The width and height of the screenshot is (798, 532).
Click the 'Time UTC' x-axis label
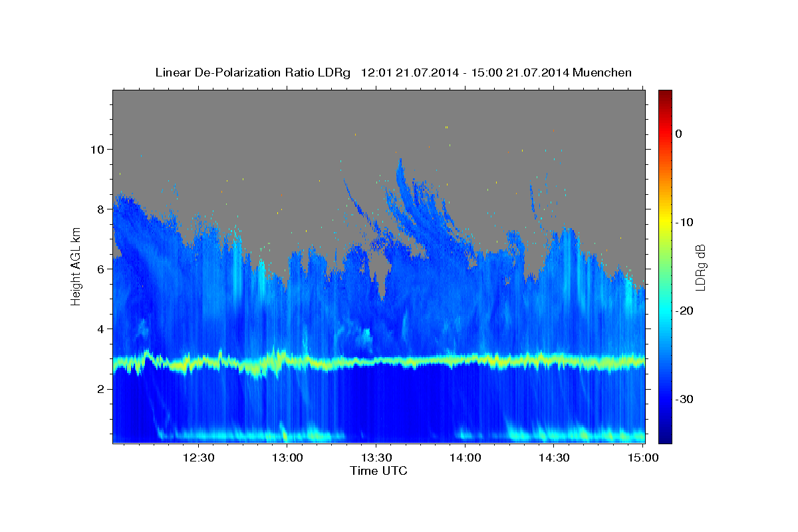(x=378, y=471)
